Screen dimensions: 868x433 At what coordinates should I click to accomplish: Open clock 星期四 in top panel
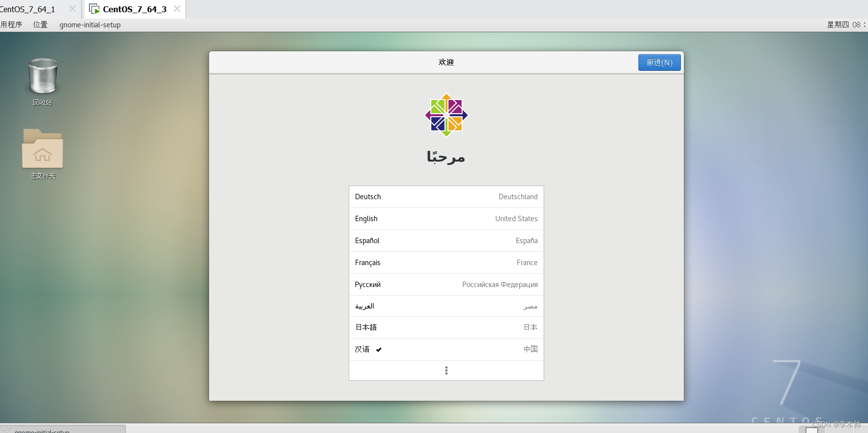tap(847, 24)
